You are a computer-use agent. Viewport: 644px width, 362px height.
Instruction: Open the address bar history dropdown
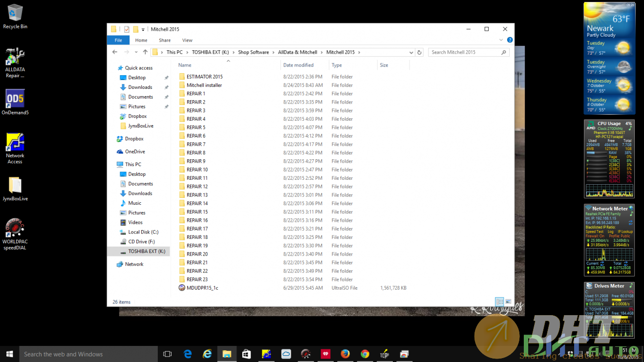[411, 52]
